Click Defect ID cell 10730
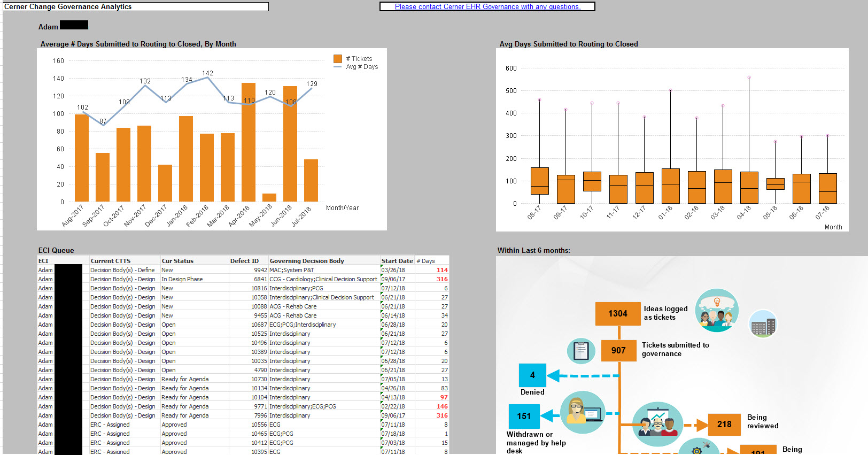 pos(249,379)
